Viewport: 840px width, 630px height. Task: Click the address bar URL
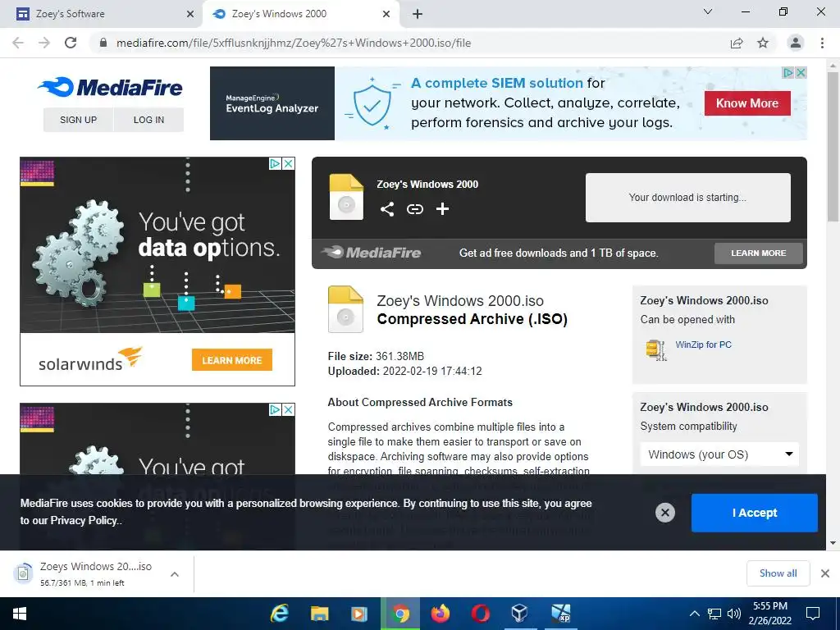point(294,43)
